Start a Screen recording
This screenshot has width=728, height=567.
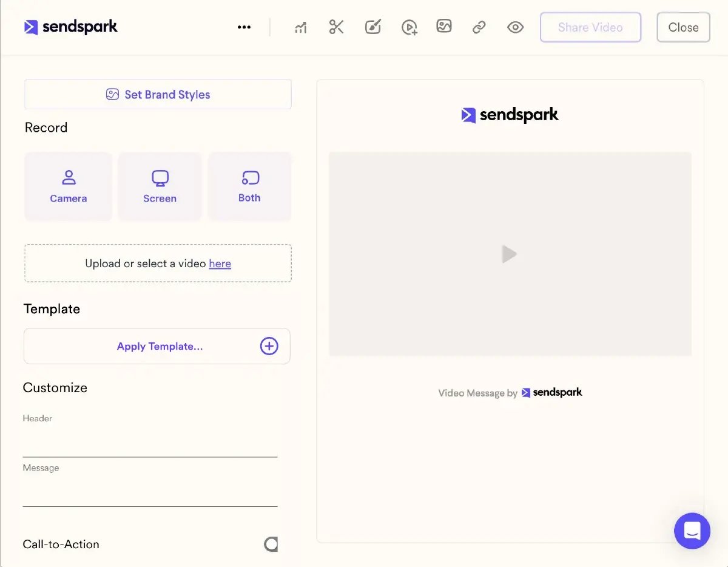[160, 186]
